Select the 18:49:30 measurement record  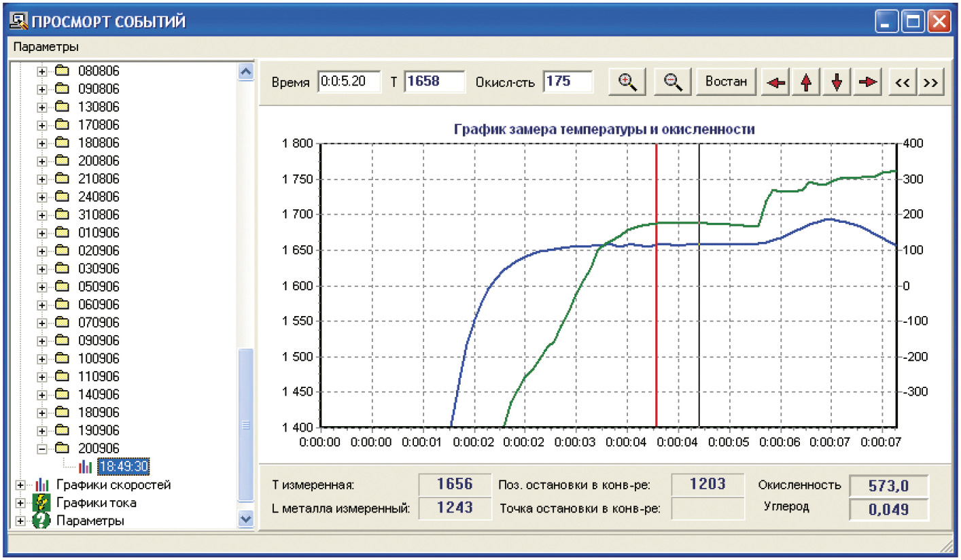122,467
